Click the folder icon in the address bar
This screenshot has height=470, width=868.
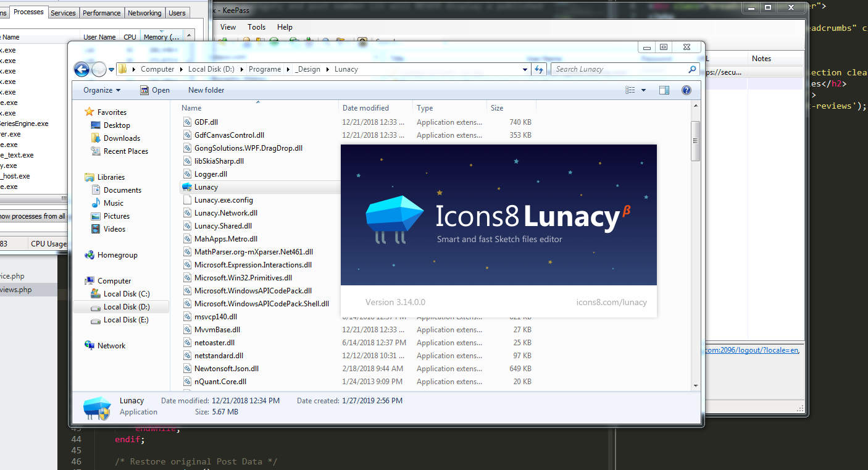123,69
